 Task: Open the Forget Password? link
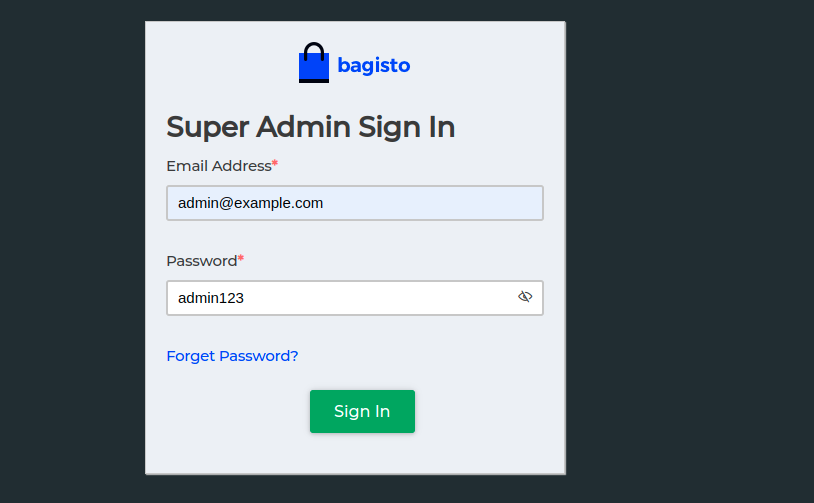click(x=232, y=356)
